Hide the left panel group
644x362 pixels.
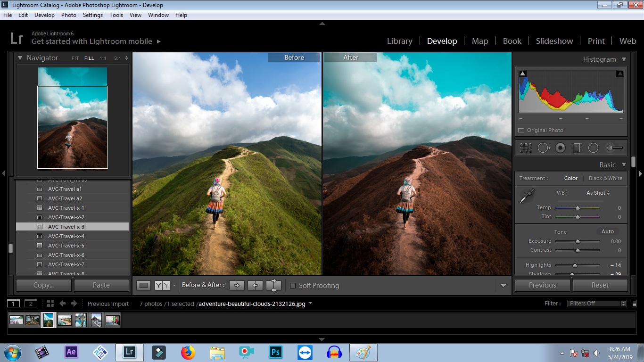pyautogui.click(x=3, y=173)
